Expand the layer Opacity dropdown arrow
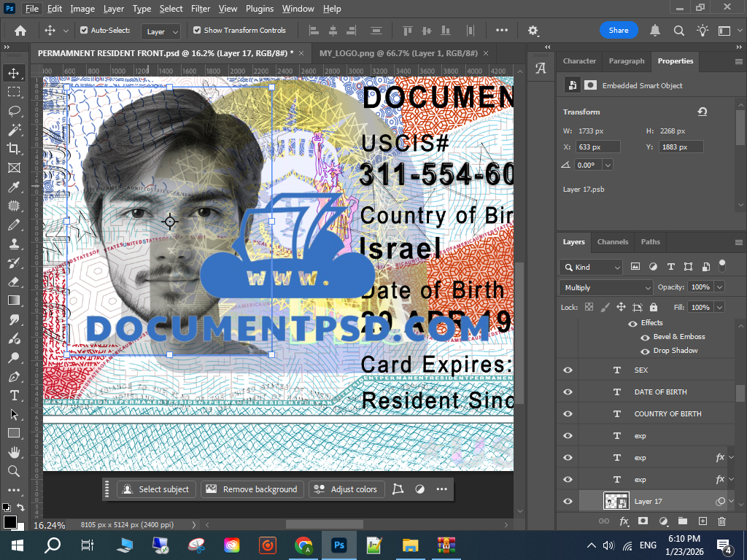 tap(719, 287)
